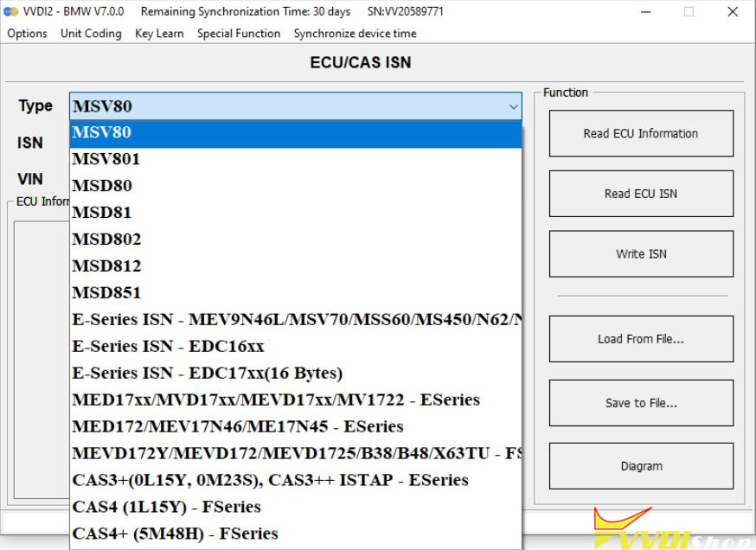The height and width of the screenshot is (550, 756).
Task: Click Save to File... button
Action: pos(641,403)
